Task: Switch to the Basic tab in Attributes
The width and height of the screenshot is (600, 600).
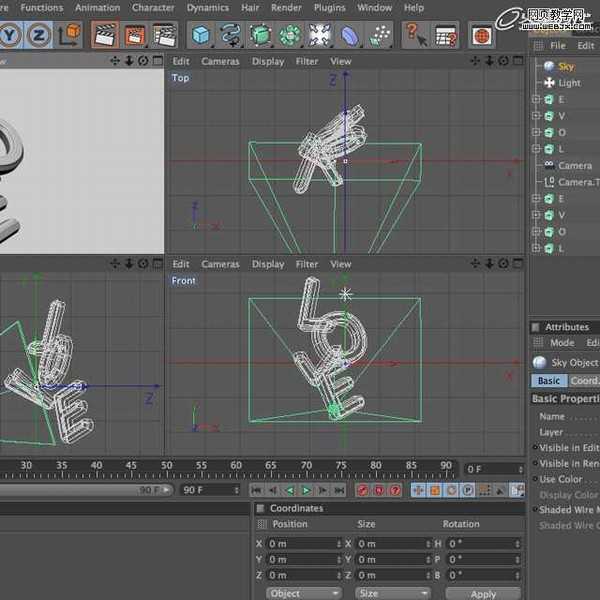Action: (549, 381)
